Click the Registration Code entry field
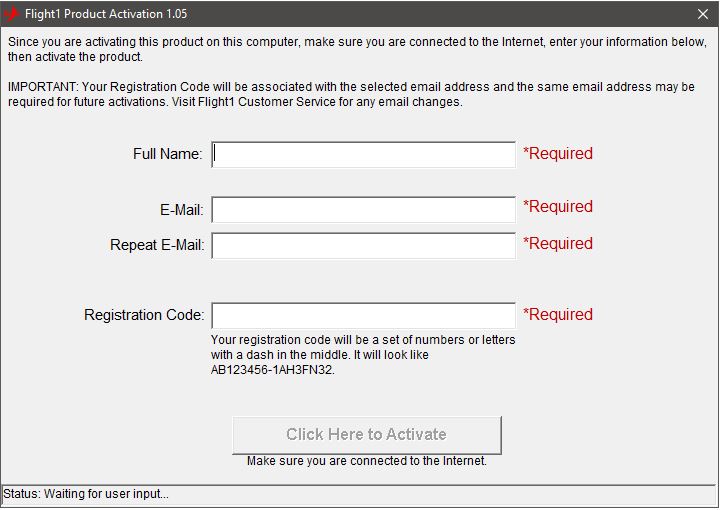 pos(363,315)
